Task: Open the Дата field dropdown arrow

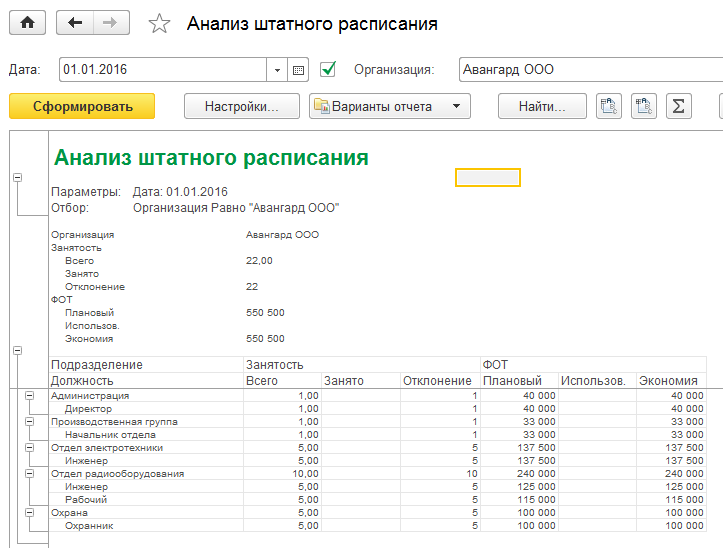Action: coord(277,70)
